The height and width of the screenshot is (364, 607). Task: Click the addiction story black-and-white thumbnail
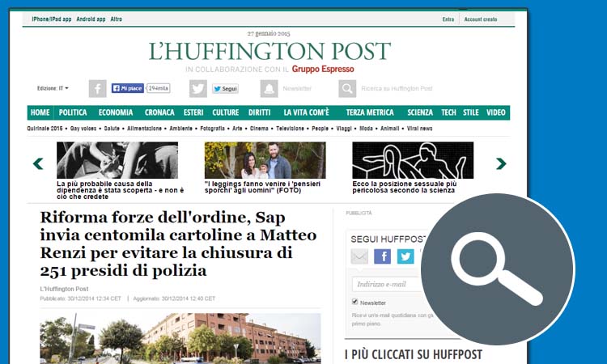[x=117, y=160]
